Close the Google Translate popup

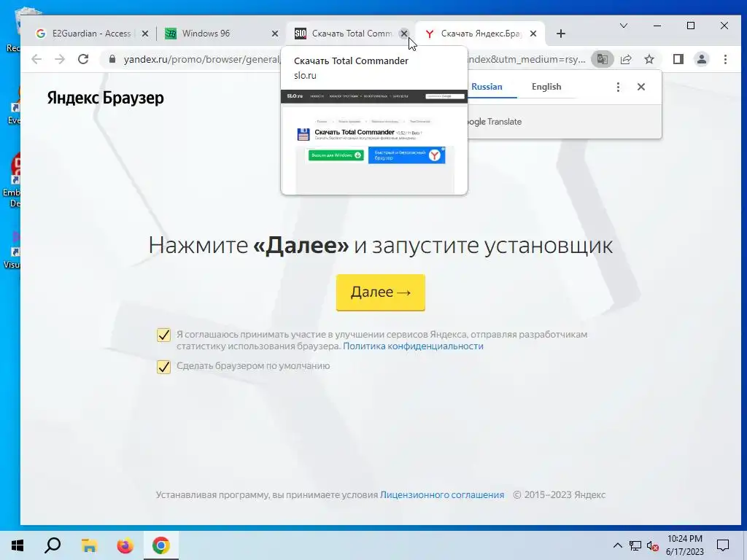[x=641, y=87]
